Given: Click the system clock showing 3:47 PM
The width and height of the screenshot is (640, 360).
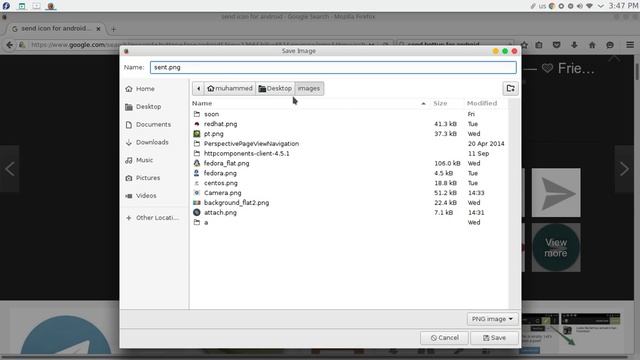Looking at the screenshot, I should tap(623, 6).
